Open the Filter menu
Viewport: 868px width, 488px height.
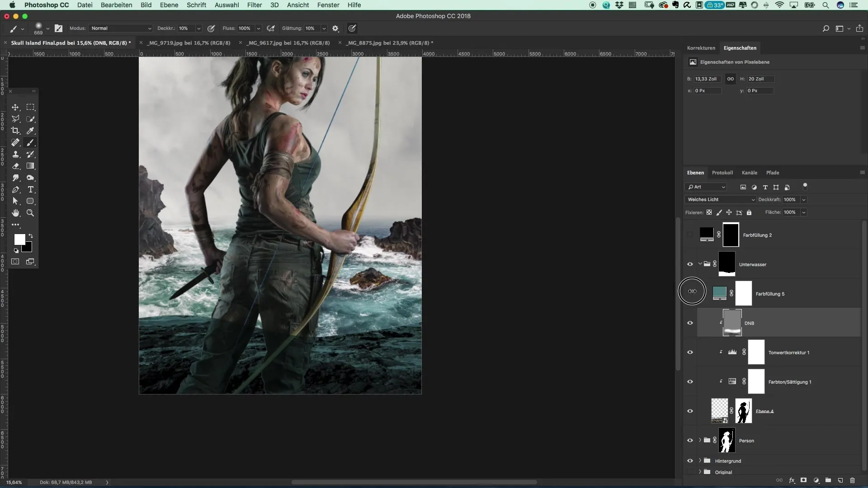[255, 5]
